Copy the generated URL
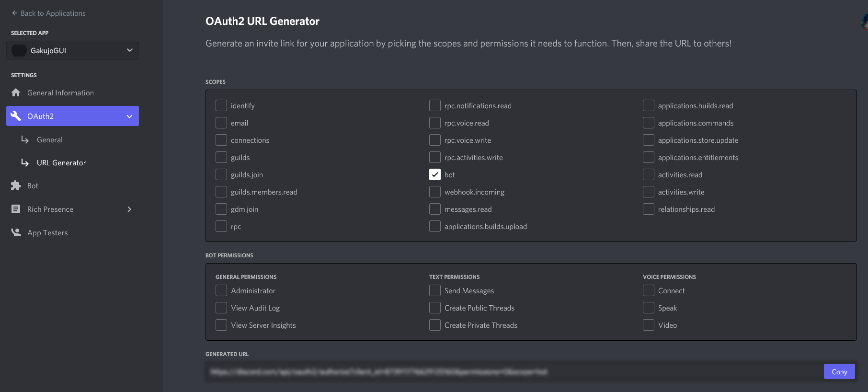868x392 pixels. [x=839, y=371]
